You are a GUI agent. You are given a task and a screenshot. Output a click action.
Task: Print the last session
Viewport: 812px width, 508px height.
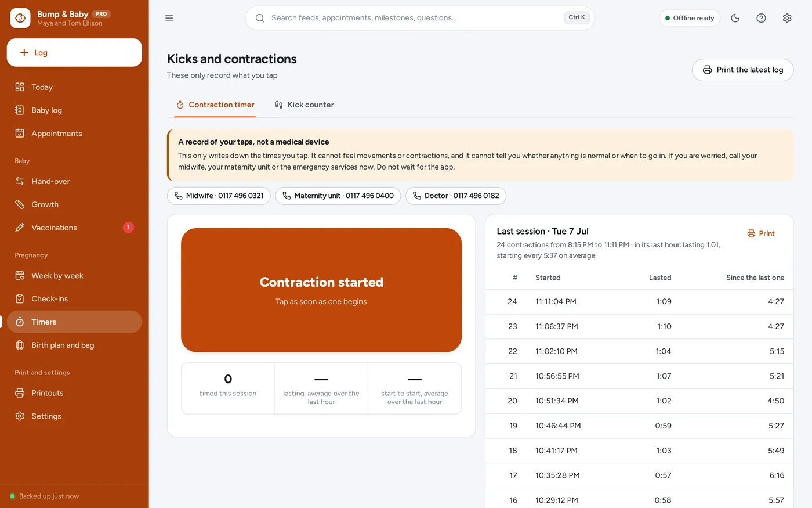tap(761, 233)
